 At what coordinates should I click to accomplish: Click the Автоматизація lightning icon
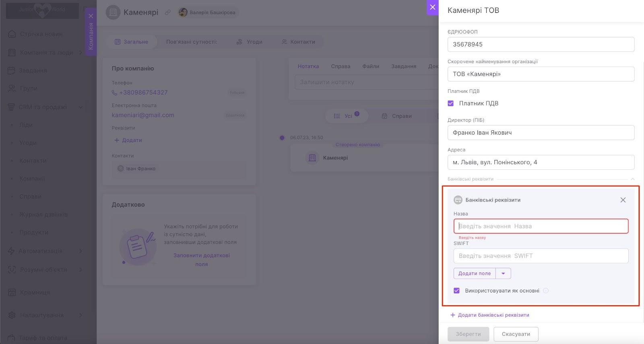[11, 251]
